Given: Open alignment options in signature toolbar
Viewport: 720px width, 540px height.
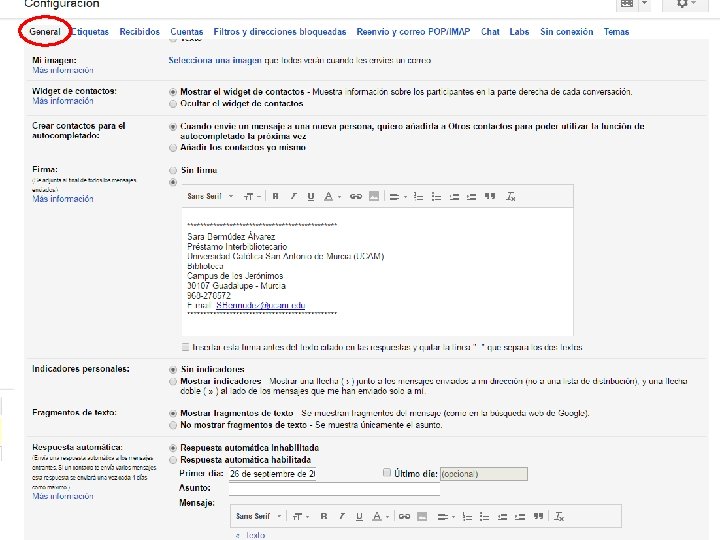Looking at the screenshot, I should click(398, 197).
